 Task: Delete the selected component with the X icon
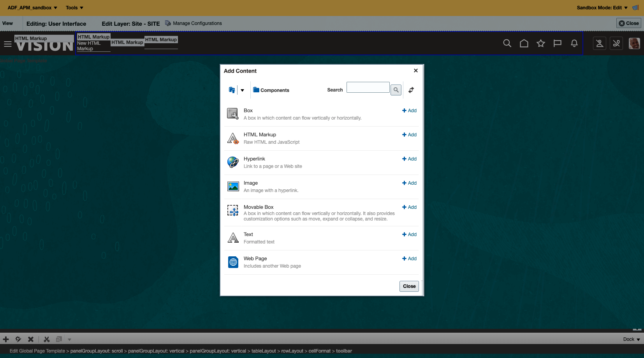tap(30, 339)
